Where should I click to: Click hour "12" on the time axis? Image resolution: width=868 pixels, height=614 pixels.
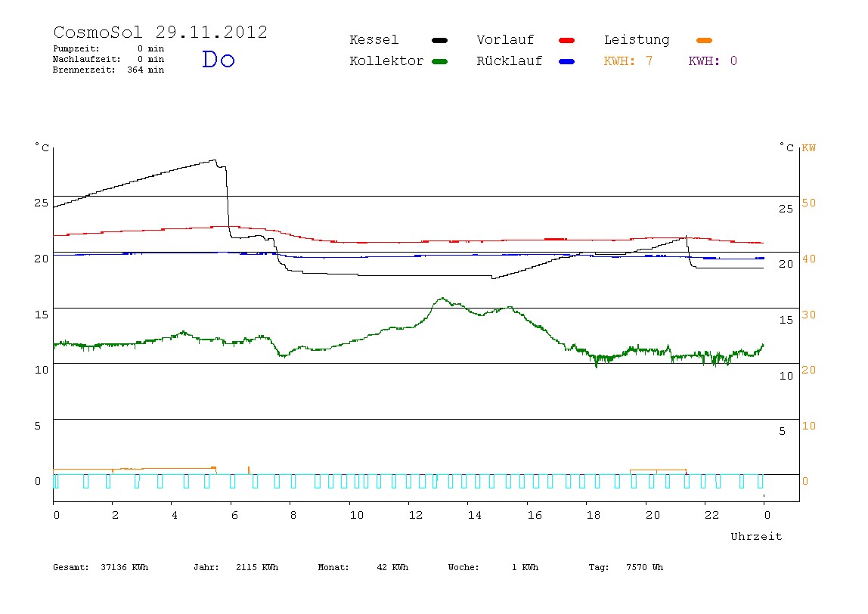pyautogui.click(x=416, y=515)
